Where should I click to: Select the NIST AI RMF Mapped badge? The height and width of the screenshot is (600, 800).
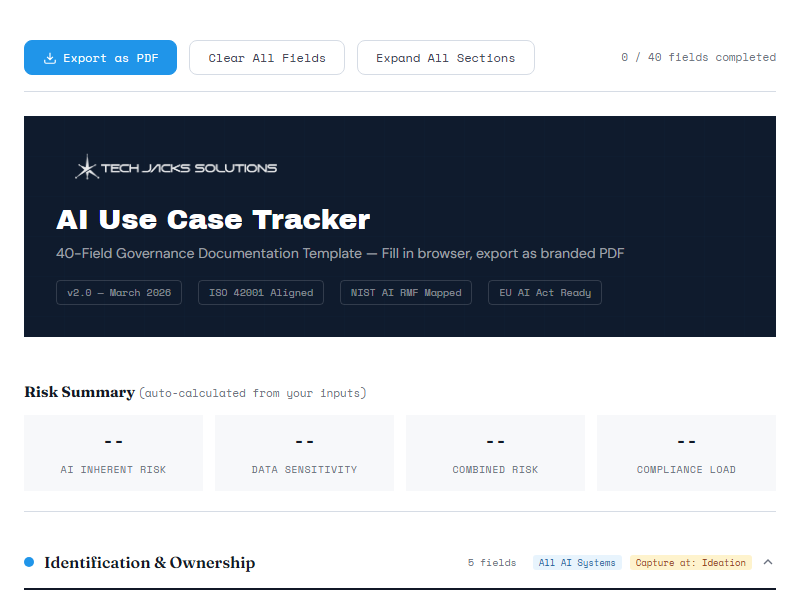[x=405, y=292]
